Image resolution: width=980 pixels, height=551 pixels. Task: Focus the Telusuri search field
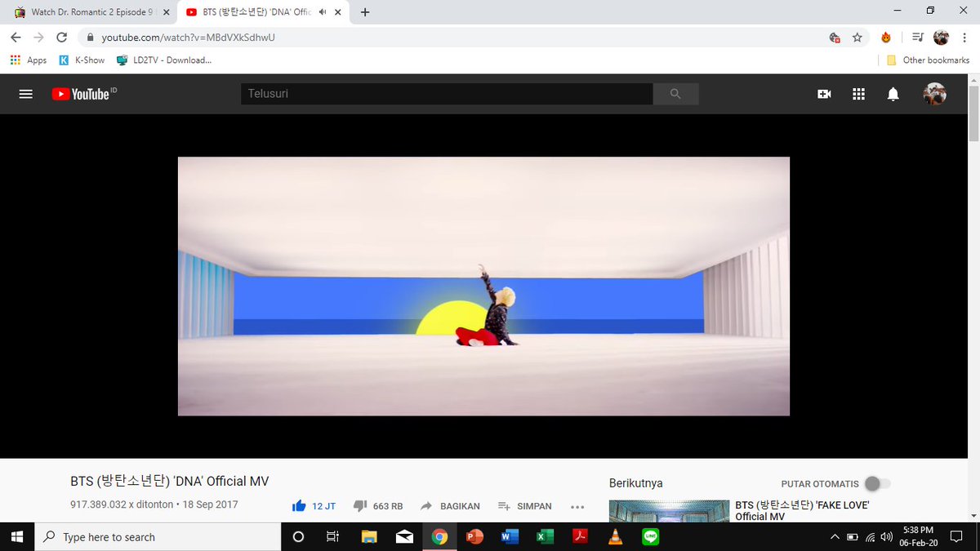coord(447,94)
